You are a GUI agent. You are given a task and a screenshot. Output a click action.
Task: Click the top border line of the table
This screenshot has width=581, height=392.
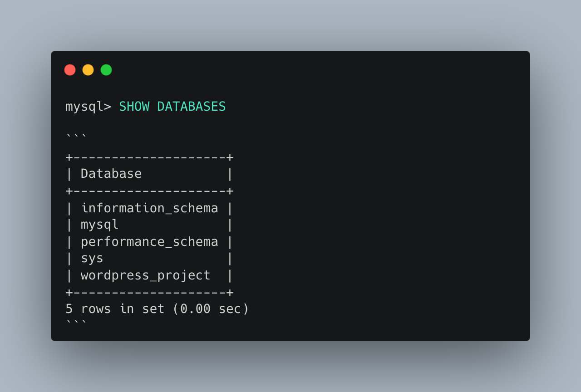pos(149,157)
